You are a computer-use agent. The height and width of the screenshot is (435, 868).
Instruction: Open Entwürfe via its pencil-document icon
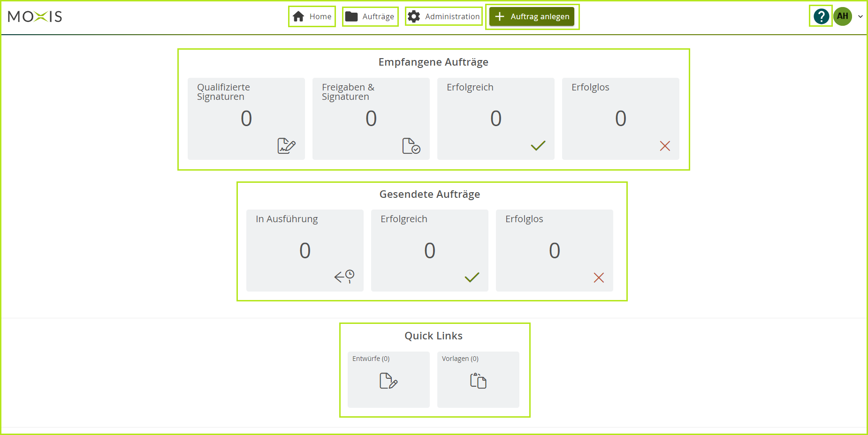388,381
